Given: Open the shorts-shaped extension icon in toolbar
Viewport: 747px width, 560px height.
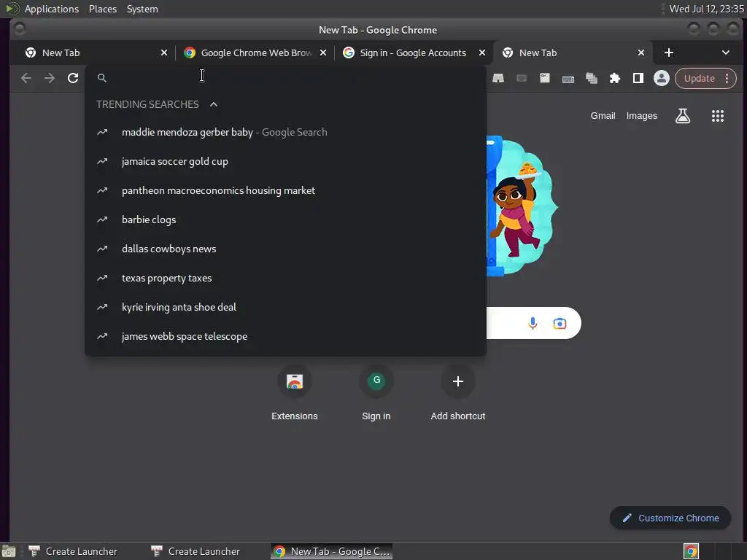Looking at the screenshot, I should coord(498,78).
